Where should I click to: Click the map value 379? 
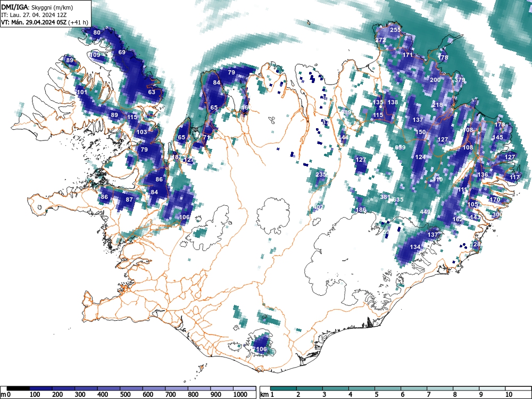coord(460,80)
